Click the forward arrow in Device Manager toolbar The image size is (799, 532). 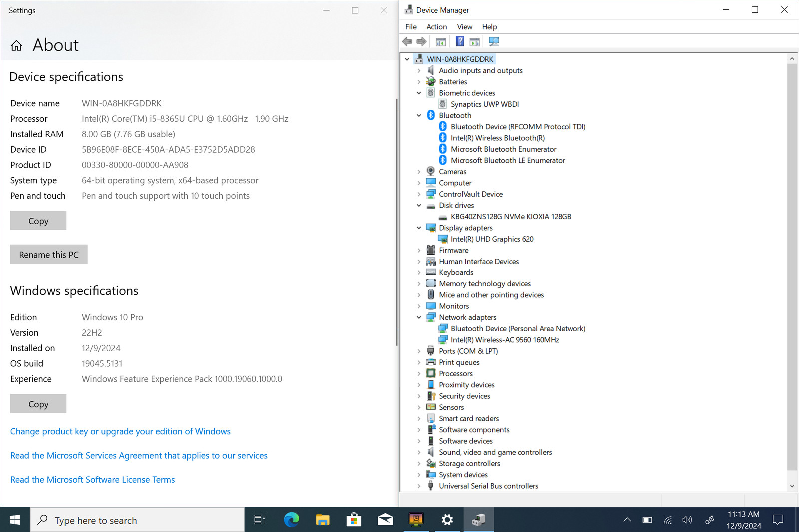click(x=422, y=42)
